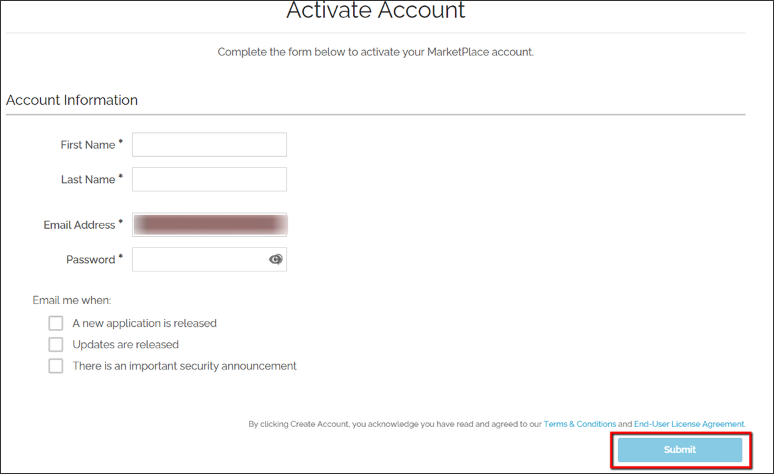The image size is (774, 474).
Task: Click the First Name label text
Action: click(x=88, y=145)
